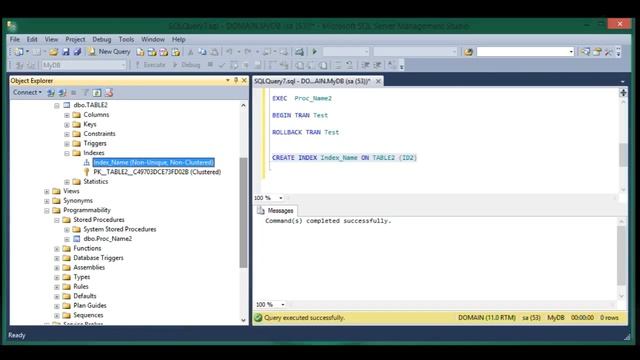
Task: Click the Activity Monitor icon
Action: pos(299,52)
